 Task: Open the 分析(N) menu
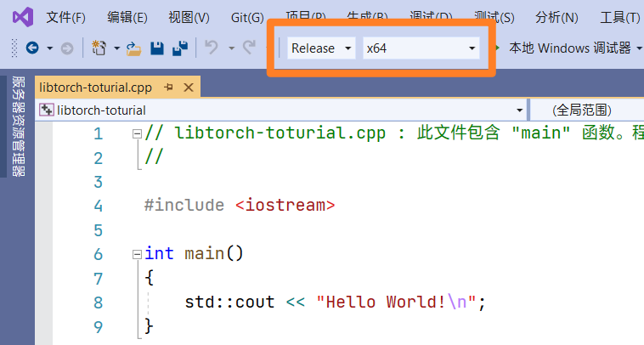556,18
